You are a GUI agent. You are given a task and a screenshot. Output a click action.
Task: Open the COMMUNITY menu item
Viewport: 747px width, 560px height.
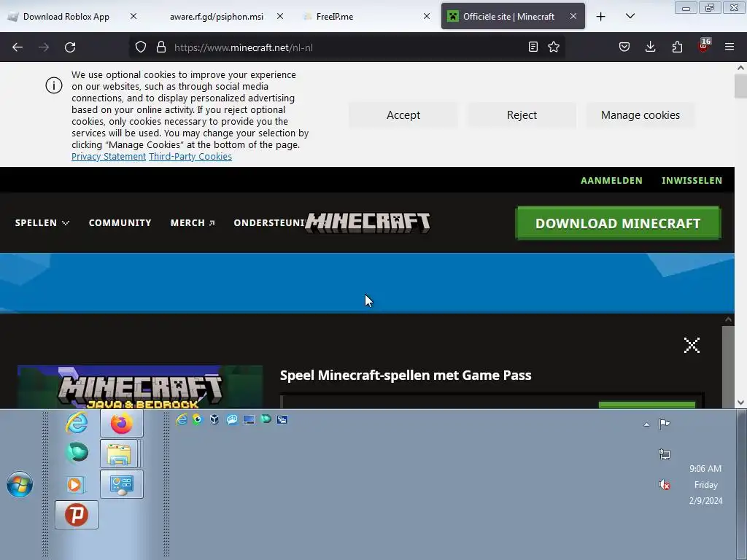120,223
